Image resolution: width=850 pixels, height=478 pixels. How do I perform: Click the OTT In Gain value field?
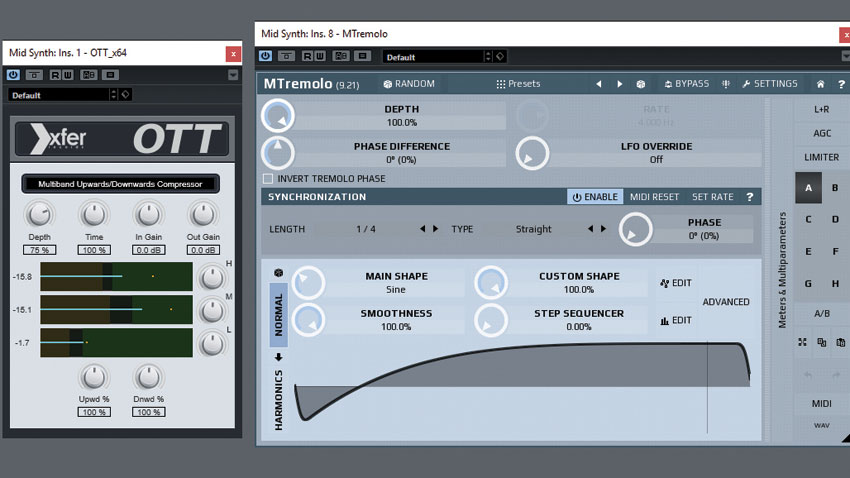[x=149, y=250]
